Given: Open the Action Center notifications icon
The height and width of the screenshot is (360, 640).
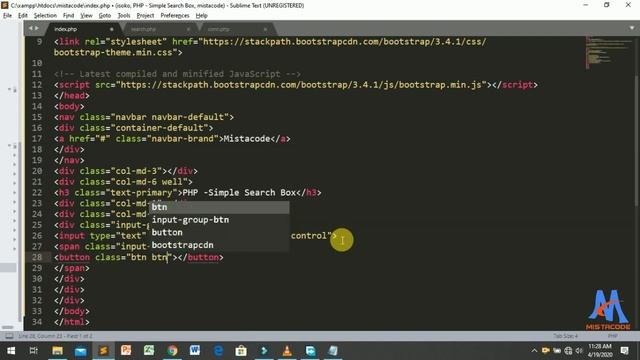Looking at the screenshot, I should 624,351.
